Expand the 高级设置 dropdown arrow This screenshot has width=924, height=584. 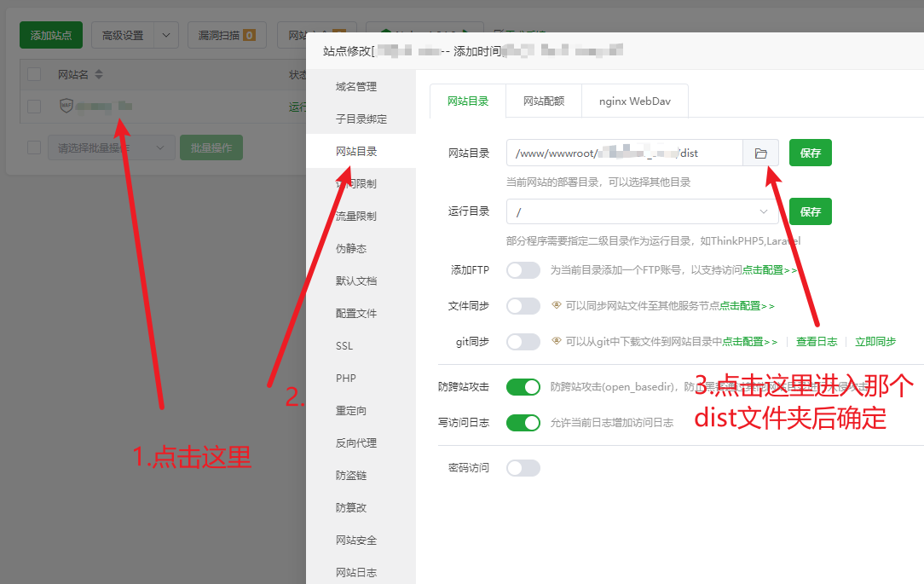(x=165, y=36)
